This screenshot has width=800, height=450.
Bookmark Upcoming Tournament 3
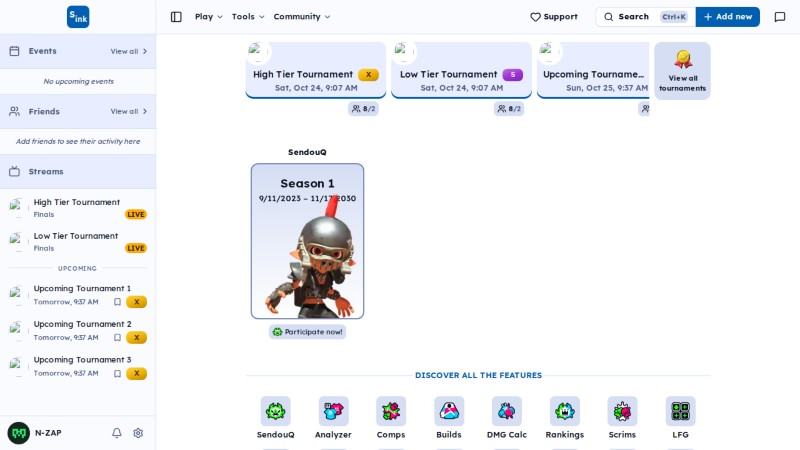pos(117,373)
